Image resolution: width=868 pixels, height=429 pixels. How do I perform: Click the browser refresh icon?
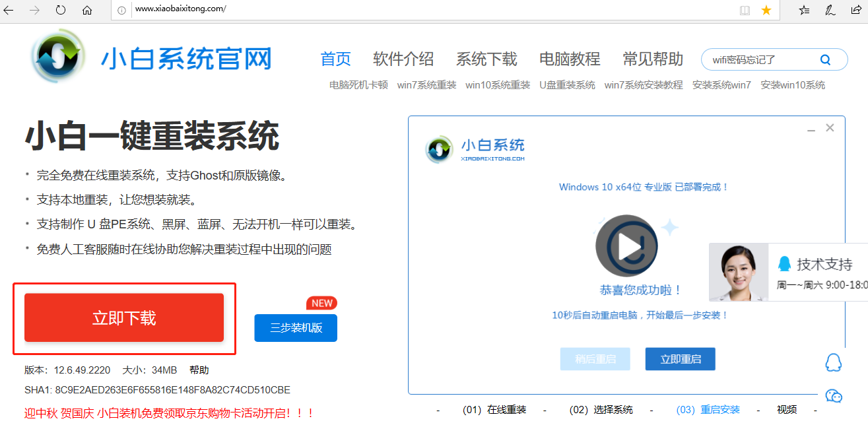tap(60, 10)
